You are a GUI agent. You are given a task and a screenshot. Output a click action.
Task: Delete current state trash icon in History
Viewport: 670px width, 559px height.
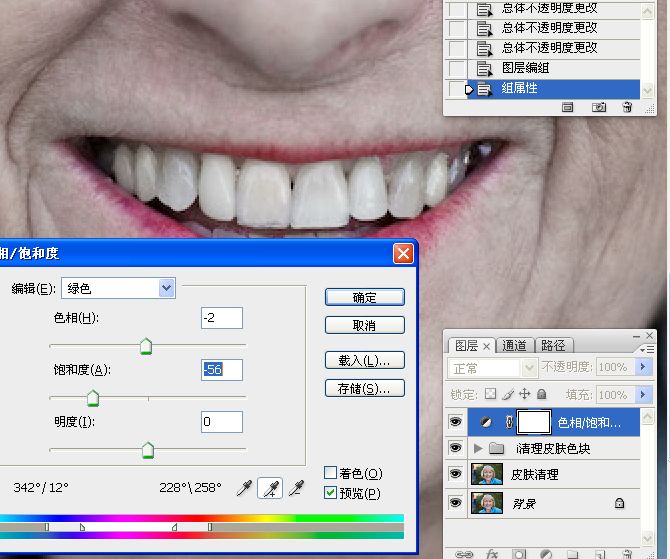click(x=627, y=107)
